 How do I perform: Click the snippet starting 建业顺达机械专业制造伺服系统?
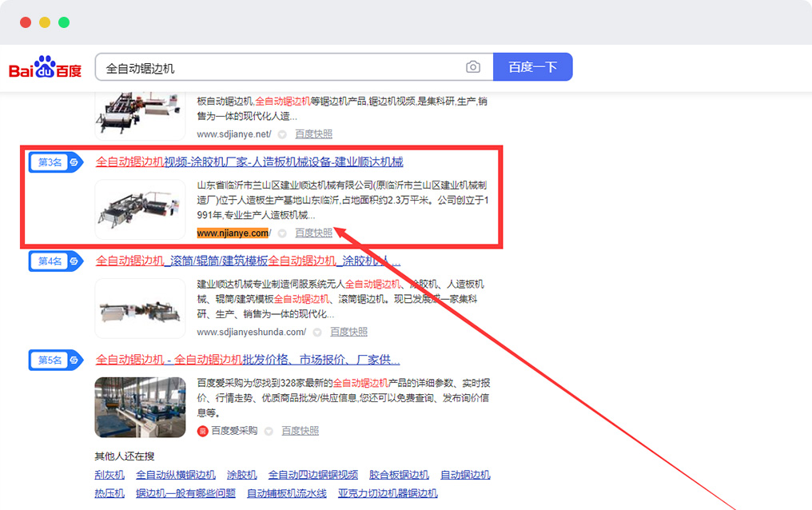click(x=340, y=299)
